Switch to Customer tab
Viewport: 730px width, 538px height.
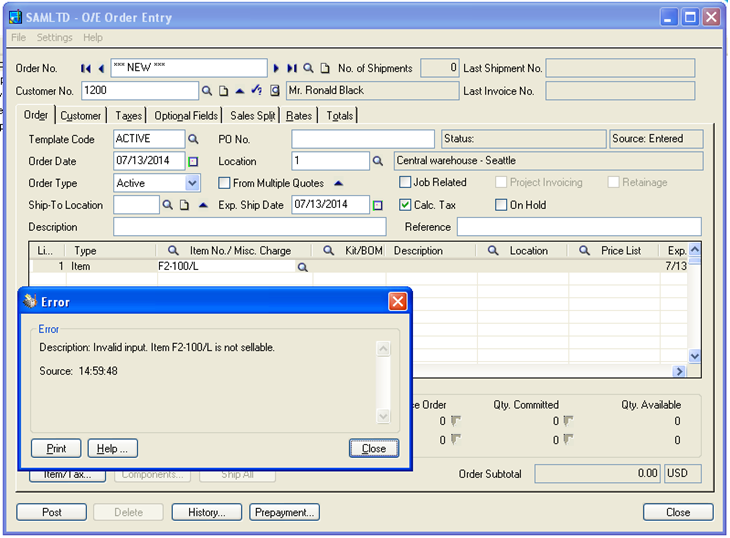pos(81,115)
